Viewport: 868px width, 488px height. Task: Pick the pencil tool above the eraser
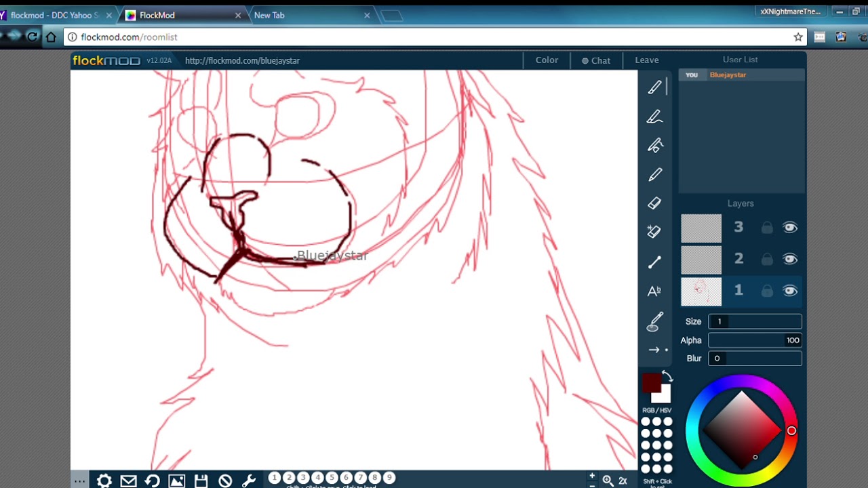coord(654,175)
